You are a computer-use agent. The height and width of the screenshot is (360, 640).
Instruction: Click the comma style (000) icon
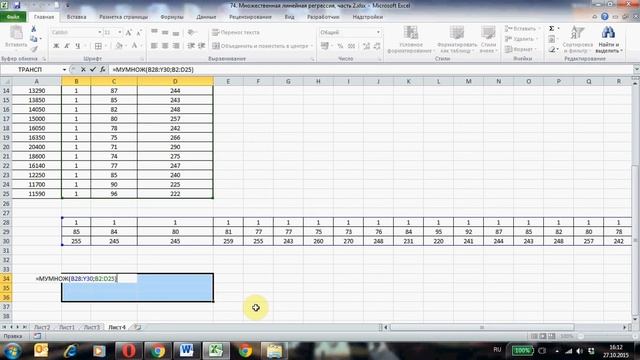click(x=351, y=46)
